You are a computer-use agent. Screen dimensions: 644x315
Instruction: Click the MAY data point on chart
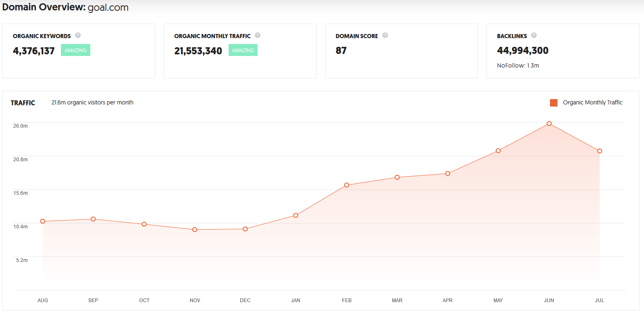[x=498, y=150]
